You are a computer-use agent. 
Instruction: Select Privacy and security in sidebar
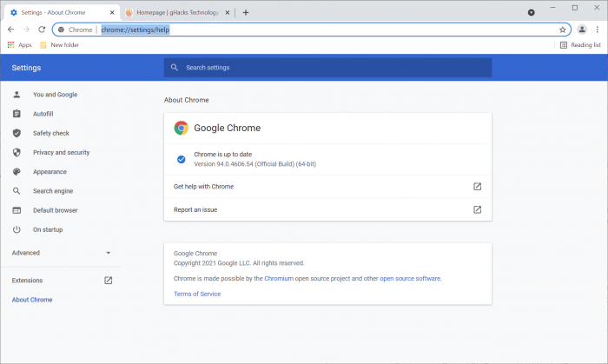pos(61,152)
